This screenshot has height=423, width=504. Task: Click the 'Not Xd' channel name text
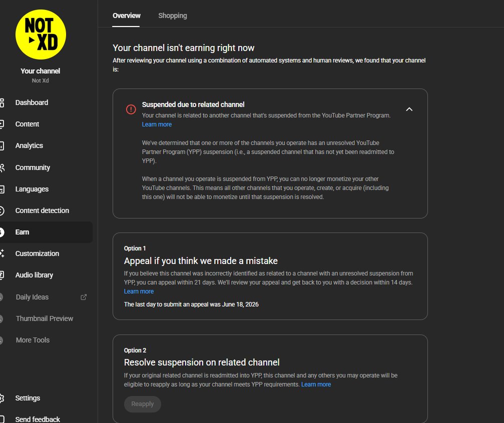[x=41, y=80]
